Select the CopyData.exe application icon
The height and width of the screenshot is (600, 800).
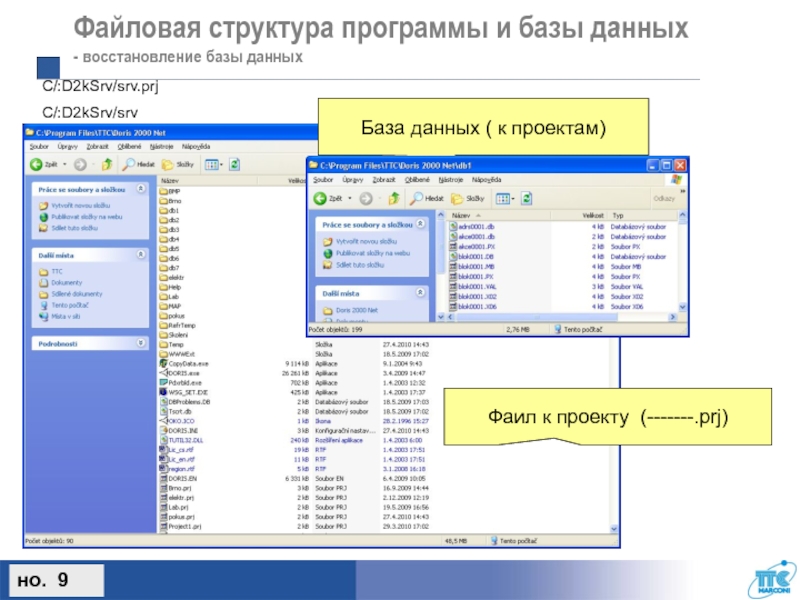(x=163, y=364)
